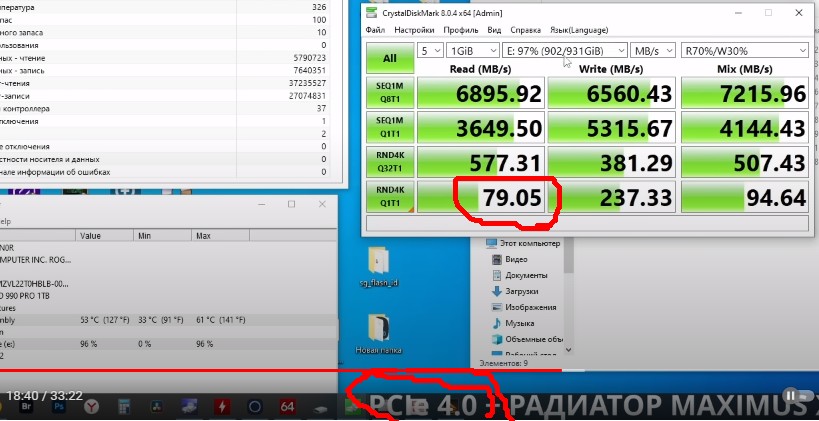
Task: Open Photoshop from taskbar
Action: click(59, 406)
